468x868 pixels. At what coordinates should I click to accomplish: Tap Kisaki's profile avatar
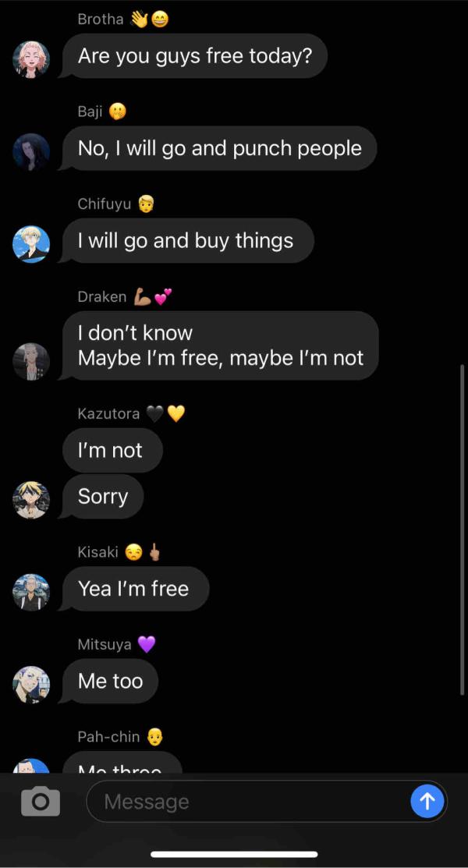31,593
